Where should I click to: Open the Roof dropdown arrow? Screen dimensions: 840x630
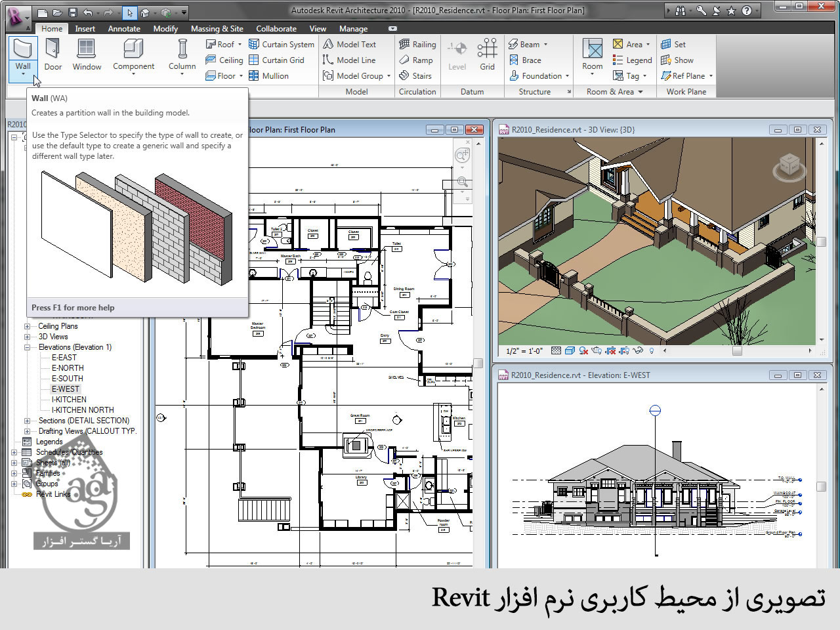click(240, 44)
